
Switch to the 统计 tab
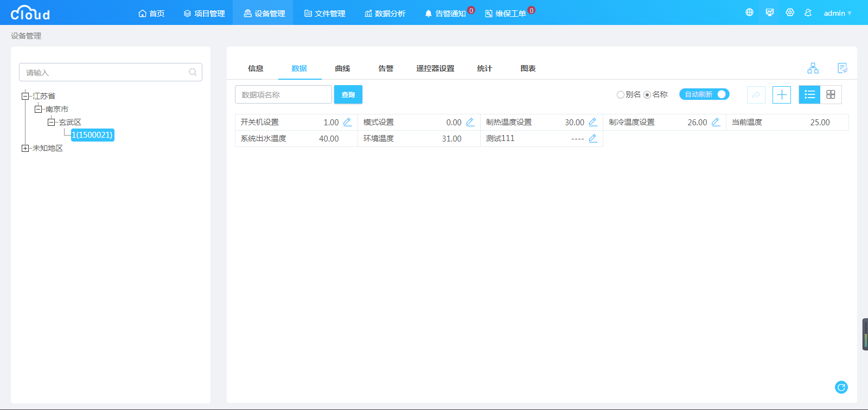[484, 68]
